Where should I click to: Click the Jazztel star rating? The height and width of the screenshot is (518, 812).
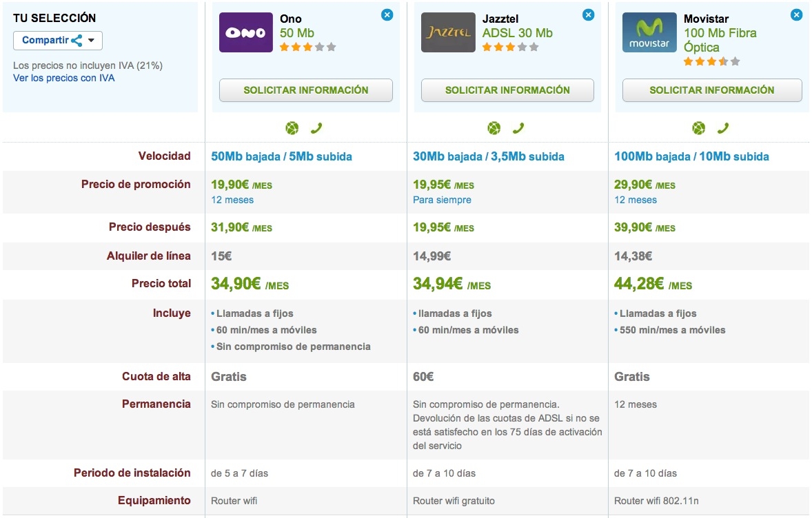pyautogui.click(x=510, y=47)
